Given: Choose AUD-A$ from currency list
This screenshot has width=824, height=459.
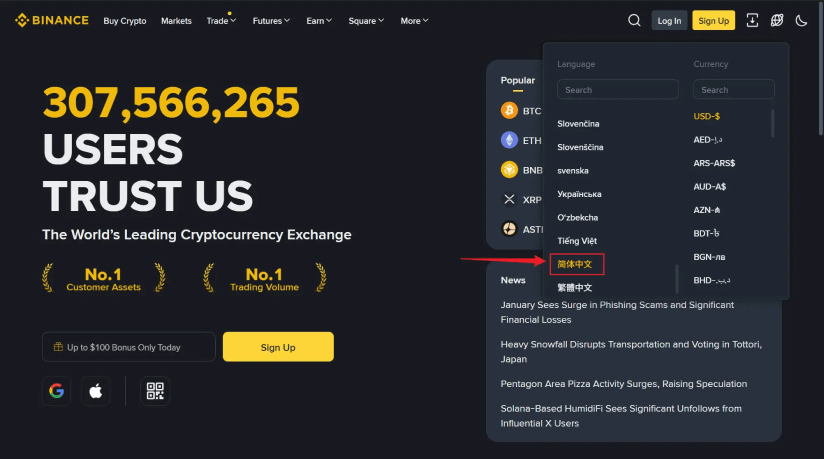Looking at the screenshot, I should click(709, 187).
